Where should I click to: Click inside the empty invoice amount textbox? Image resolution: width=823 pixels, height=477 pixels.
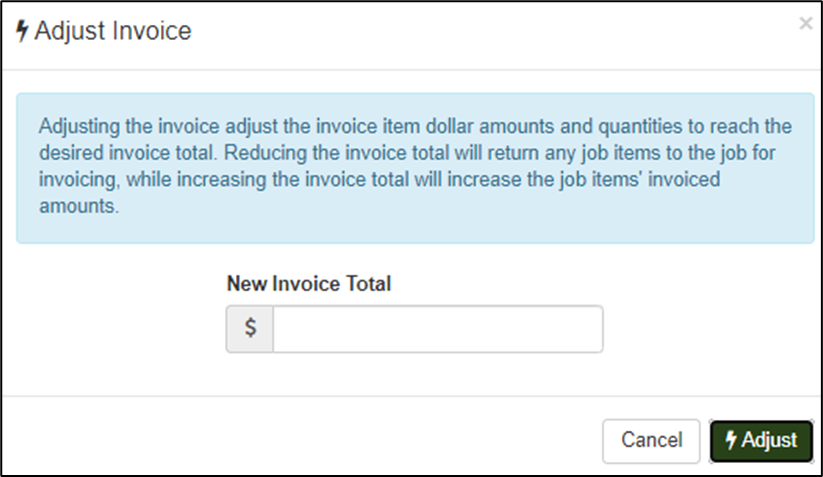coord(437,329)
